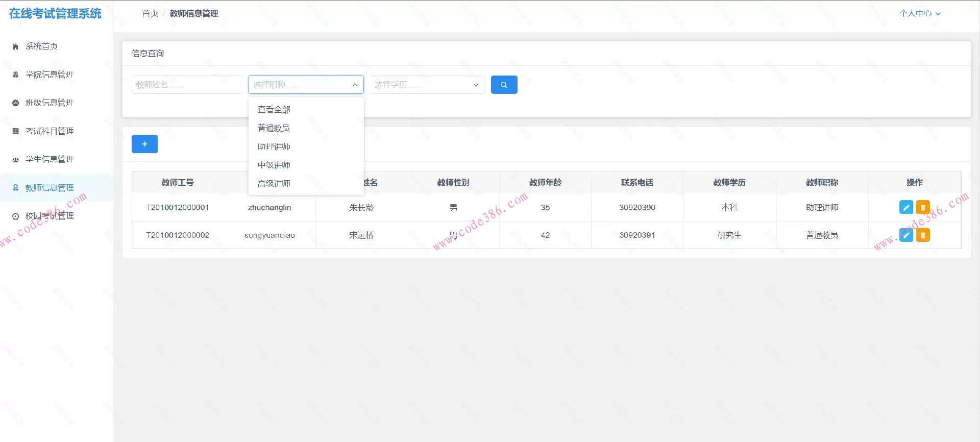This screenshot has height=442, width=980.
Task: Select 高级讲师 option in the list
Action: (x=274, y=183)
